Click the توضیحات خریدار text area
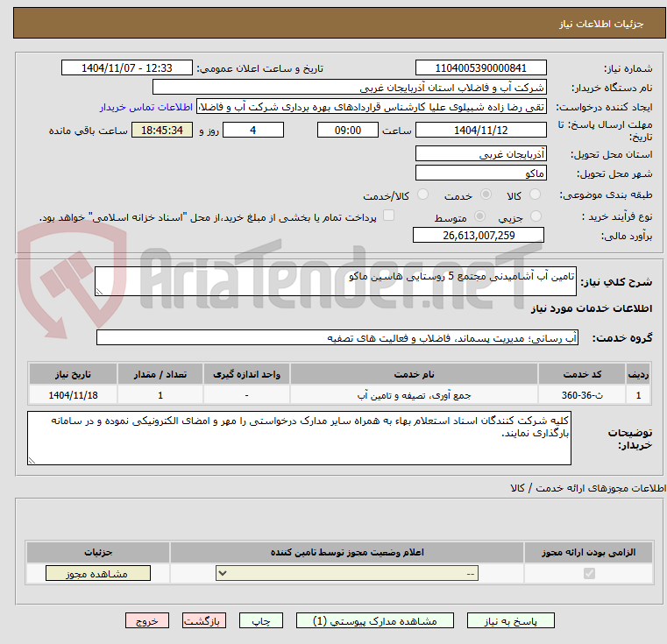This screenshot has height=644, width=667. coord(299,438)
